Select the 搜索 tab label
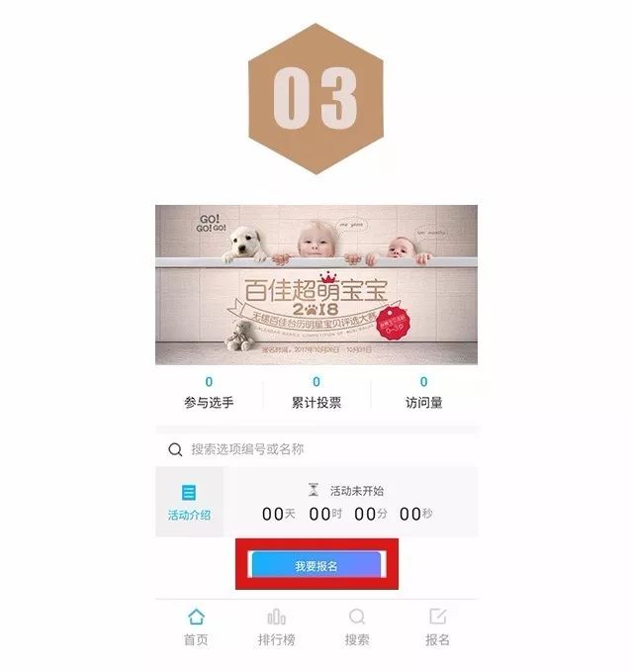The width and height of the screenshot is (633, 672). (357, 640)
